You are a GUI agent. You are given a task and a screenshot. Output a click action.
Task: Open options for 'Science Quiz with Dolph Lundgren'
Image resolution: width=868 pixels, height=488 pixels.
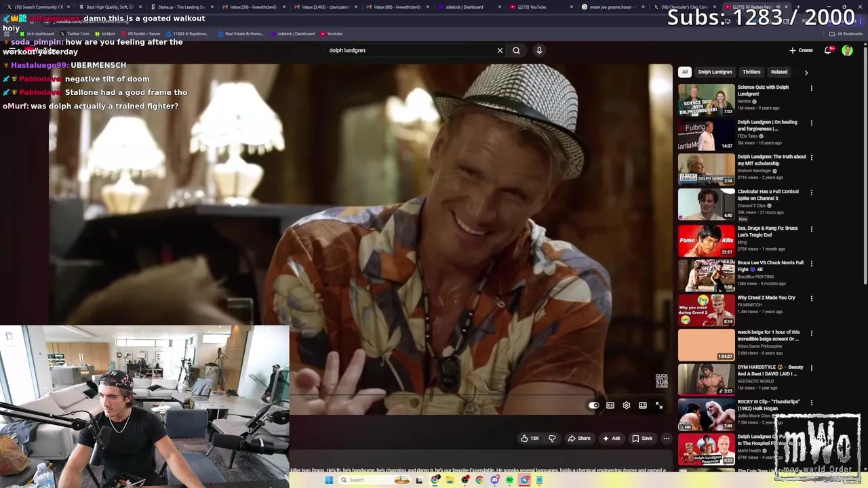[811, 88]
